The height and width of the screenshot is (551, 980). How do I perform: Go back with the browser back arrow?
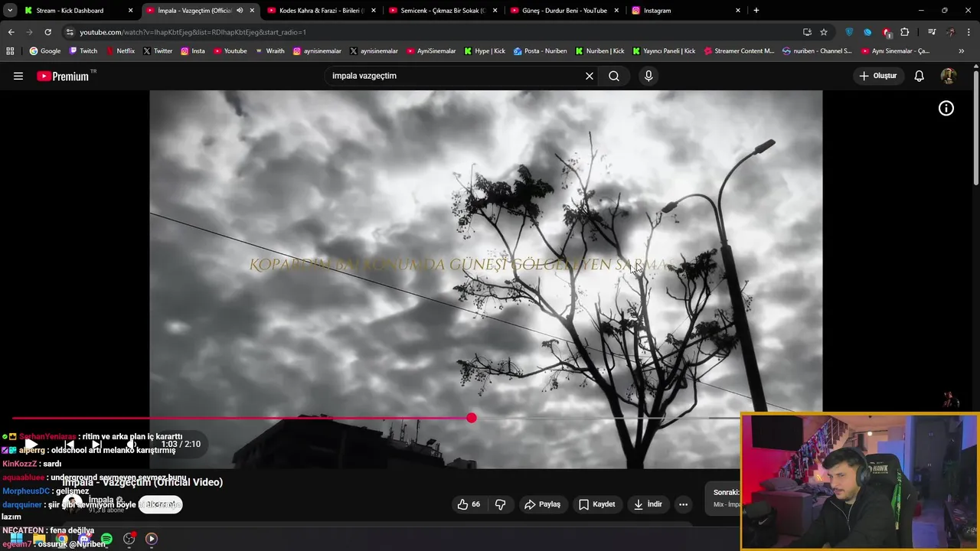[11, 32]
